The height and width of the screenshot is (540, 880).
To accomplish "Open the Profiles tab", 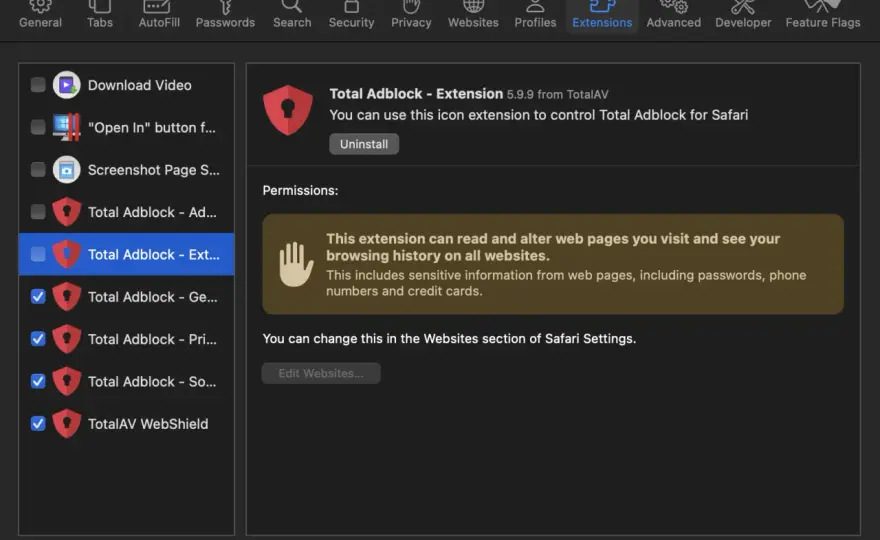I will pyautogui.click(x=535, y=16).
